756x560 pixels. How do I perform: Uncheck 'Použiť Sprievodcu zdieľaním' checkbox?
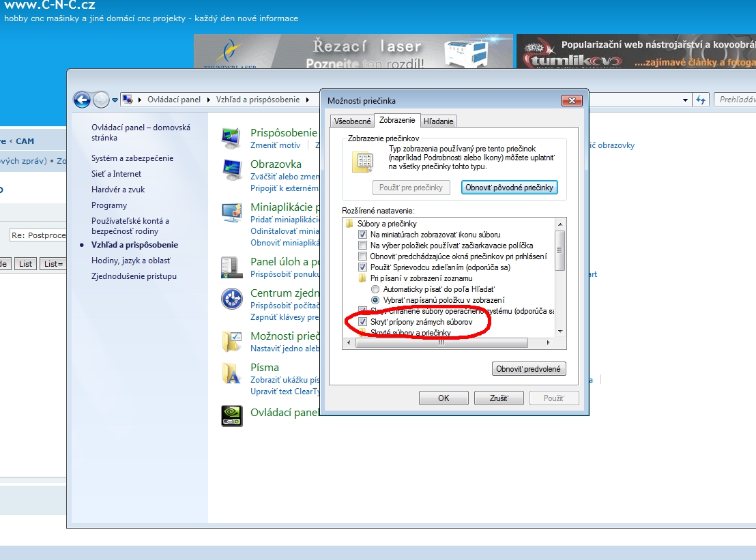click(x=363, y=267)
